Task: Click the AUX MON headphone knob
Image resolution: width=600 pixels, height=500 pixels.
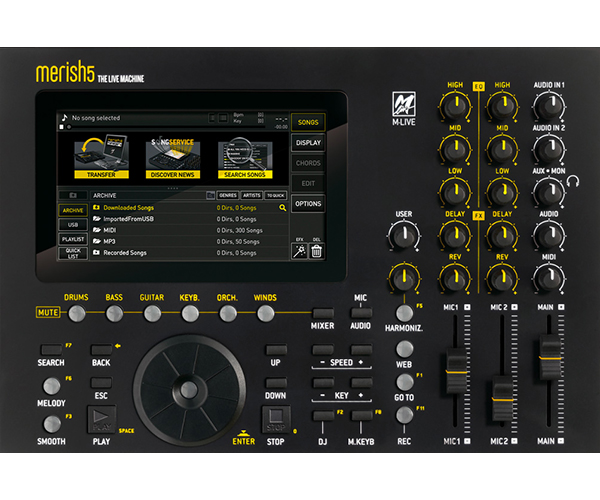Action: [x=549, y=192]
